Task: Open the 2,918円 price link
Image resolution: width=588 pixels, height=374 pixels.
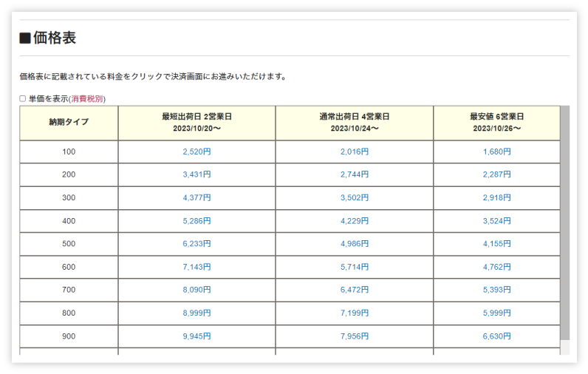Action: click(x=497, y=197)
